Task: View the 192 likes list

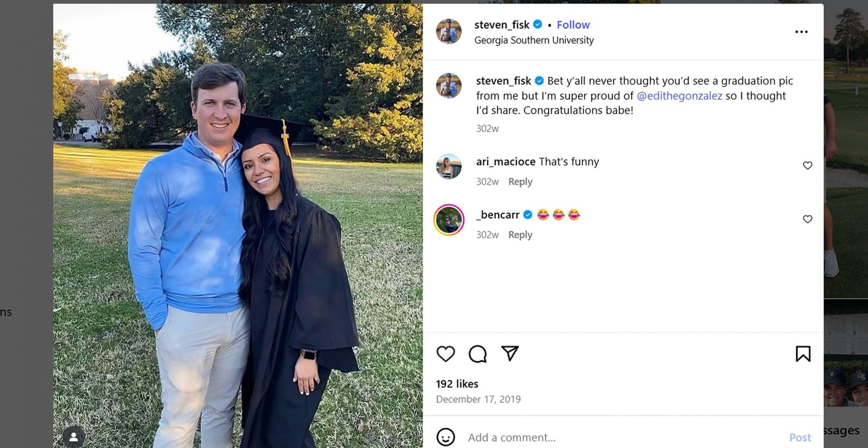Action: tap(457, 384)
